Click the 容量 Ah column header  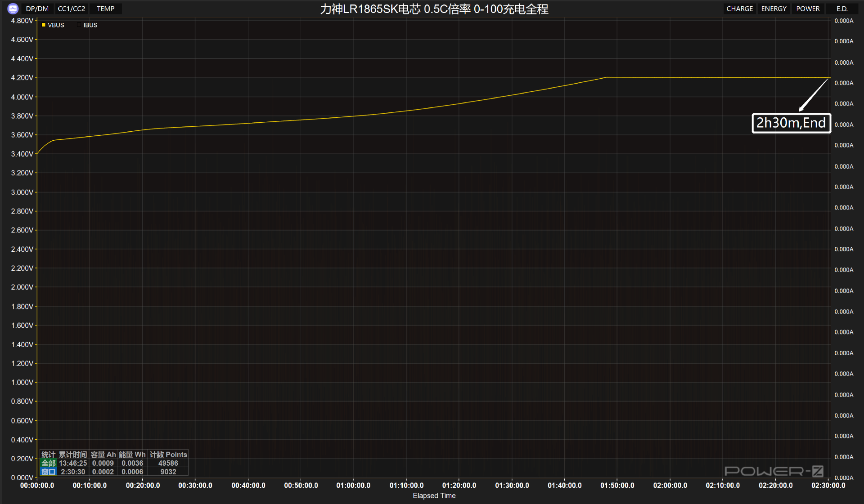pos(103,455)
